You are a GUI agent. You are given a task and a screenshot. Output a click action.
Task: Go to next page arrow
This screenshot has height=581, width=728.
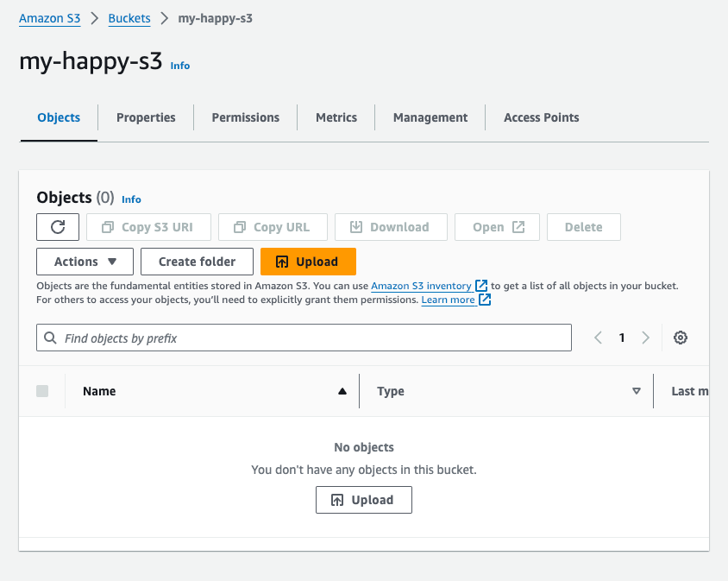point(645,338)
